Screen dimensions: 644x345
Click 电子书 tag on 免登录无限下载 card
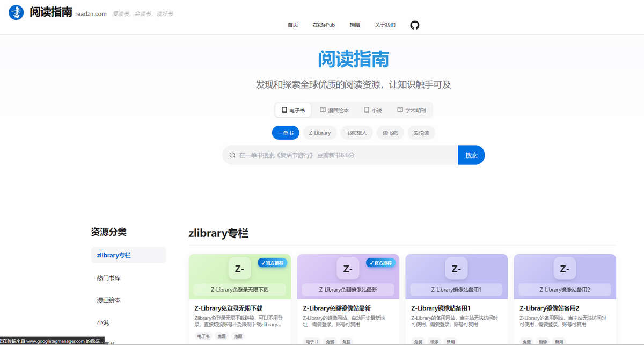203,336
